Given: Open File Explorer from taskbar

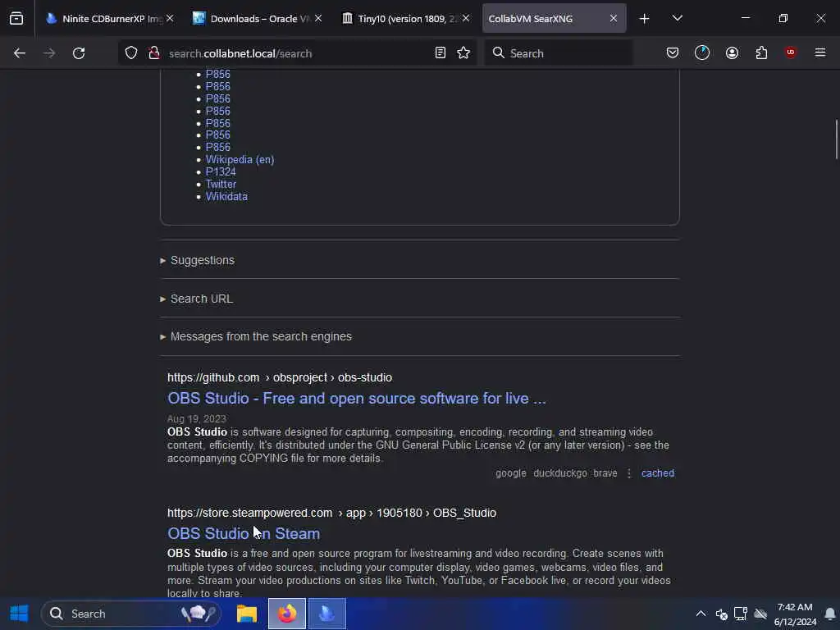Looking at the screenshot, I should [x=246, y=614].
